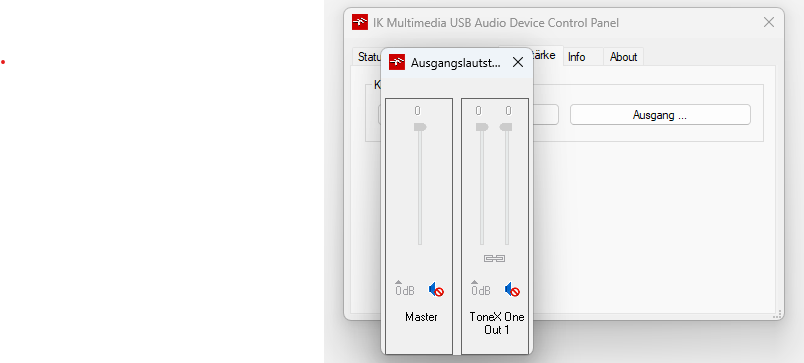Click the Master volume slider handle

point(420,127)
